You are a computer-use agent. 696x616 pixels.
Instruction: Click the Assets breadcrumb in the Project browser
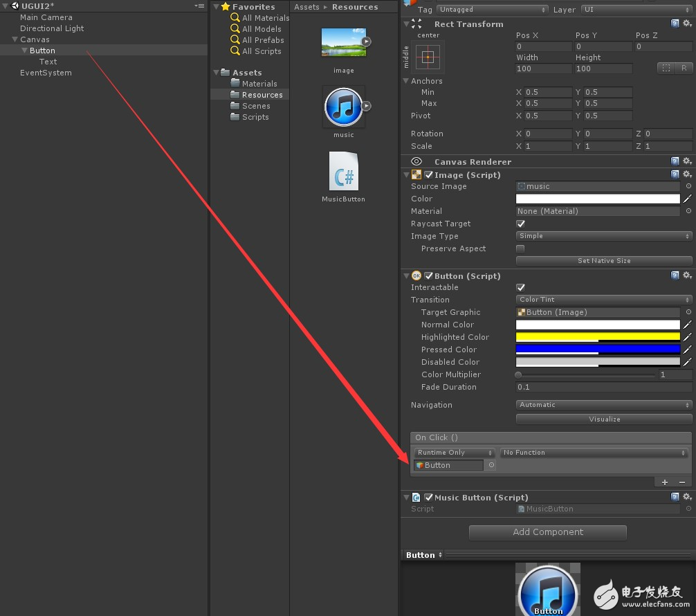click(x=306, y=7)
